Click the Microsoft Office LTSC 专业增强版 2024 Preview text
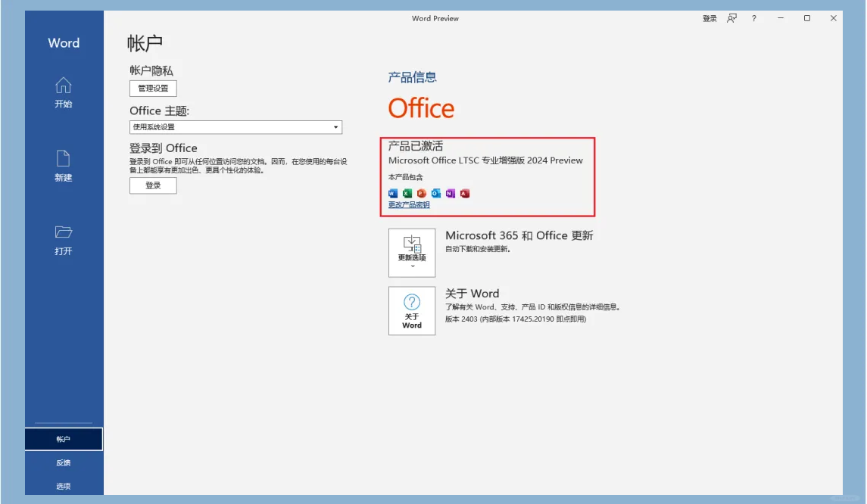Viewport: 867px width, 504px height. pyautogui.click(x=485, y=160)
